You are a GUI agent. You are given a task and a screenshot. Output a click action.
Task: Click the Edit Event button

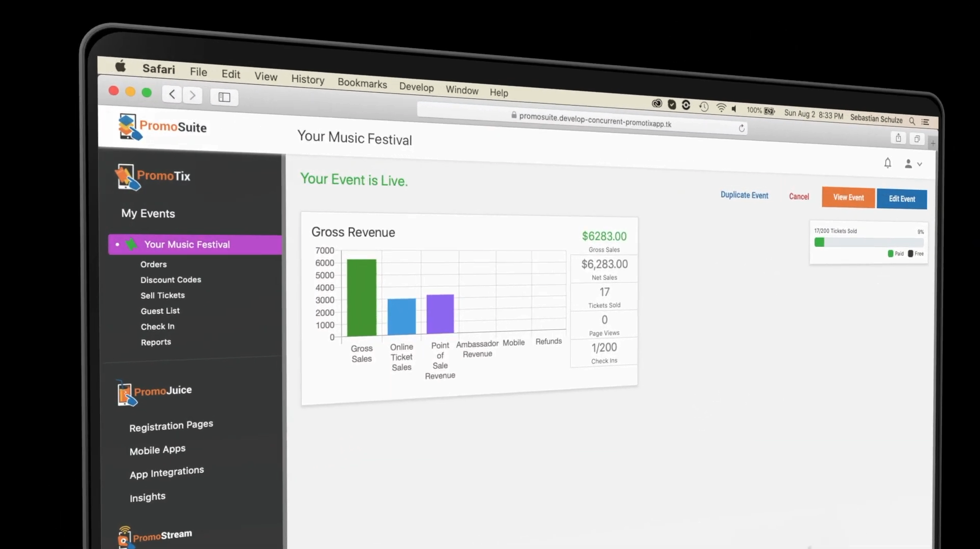pyautogui.click(x=901, y=199)
